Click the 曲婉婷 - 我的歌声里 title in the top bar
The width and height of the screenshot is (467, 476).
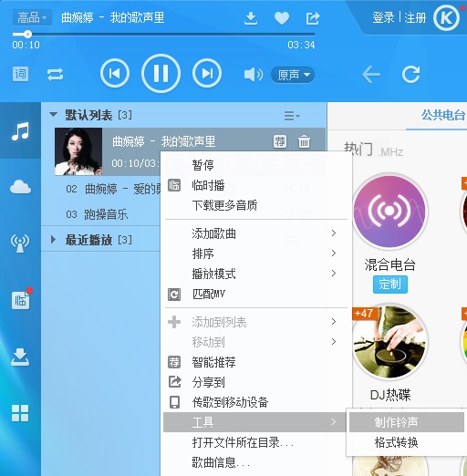[x=112, y=17]
